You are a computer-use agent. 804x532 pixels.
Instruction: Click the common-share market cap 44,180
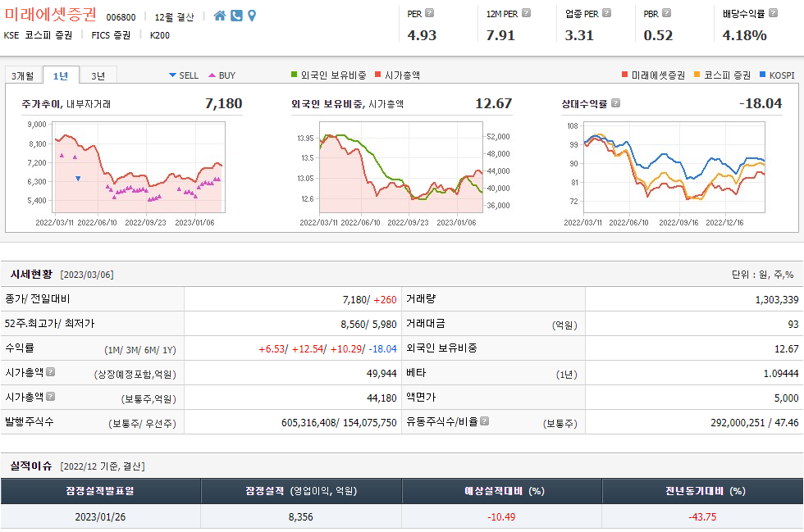(x=381, y=398)
